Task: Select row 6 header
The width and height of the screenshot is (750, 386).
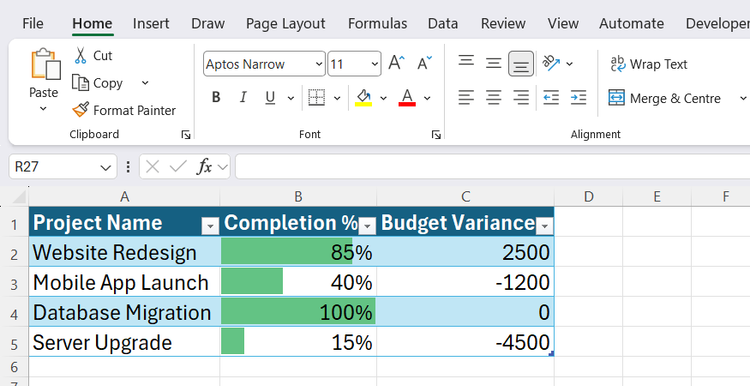Action: tap(14, 367)
